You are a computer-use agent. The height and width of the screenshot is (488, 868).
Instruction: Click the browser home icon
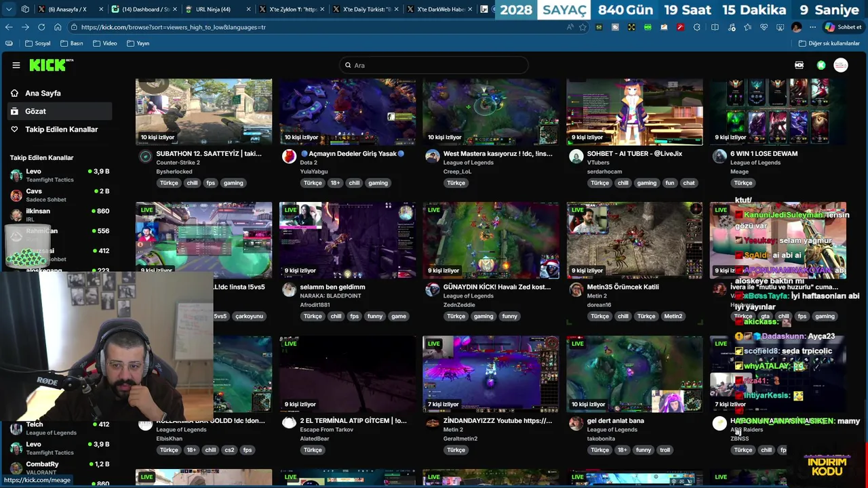point(58,27)
